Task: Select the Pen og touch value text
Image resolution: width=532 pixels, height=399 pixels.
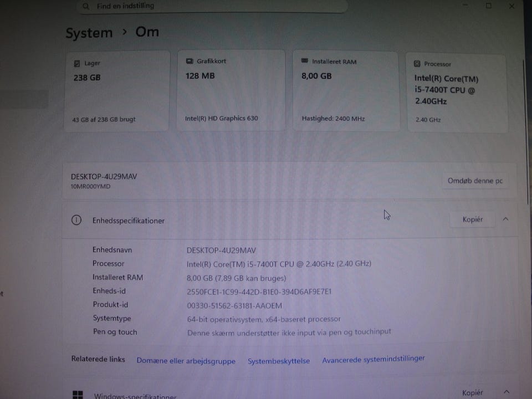Action: coord(289,332)
